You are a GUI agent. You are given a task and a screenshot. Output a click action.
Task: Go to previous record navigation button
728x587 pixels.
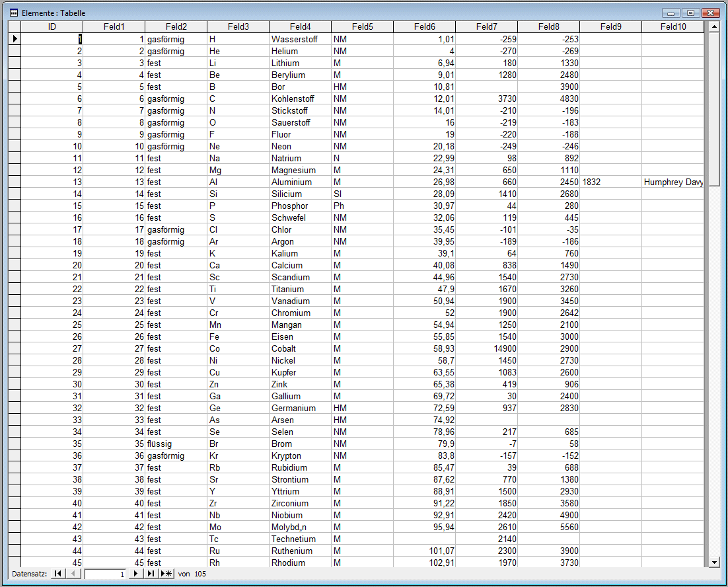coord(73,574)
